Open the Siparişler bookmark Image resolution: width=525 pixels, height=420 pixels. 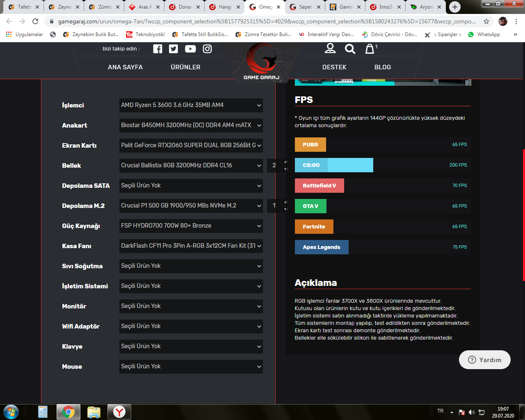[443, 34]
